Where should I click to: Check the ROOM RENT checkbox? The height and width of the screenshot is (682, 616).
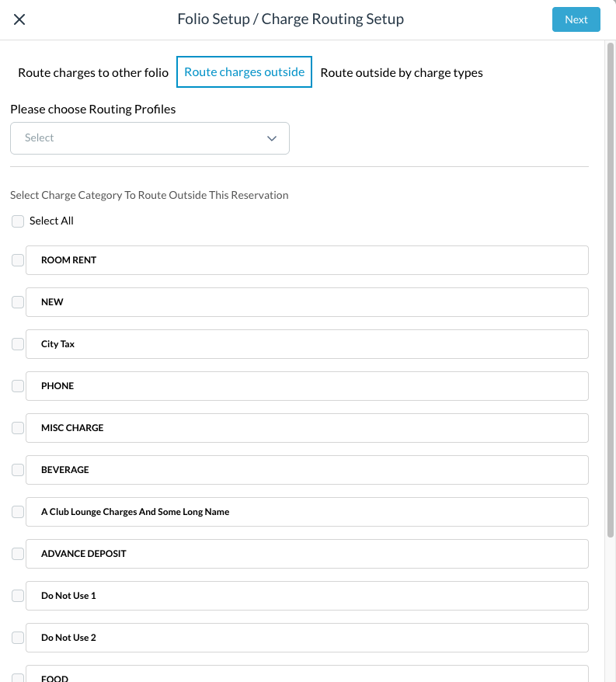point(18,260)
